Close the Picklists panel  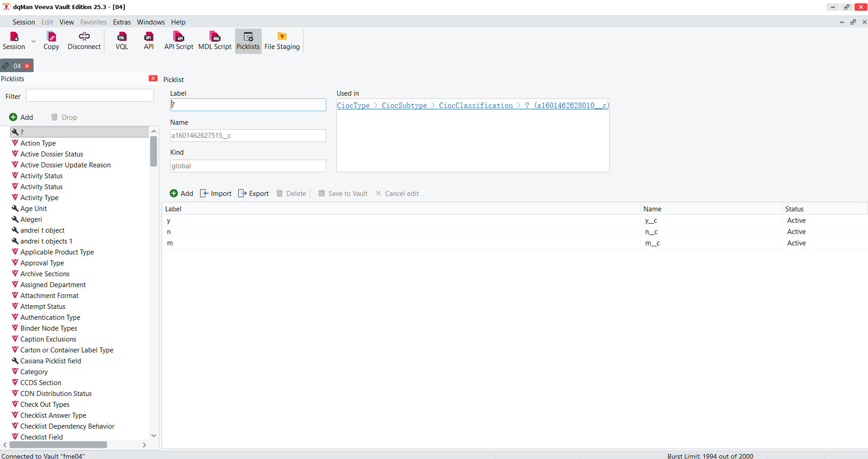click(x=153, y=78)
